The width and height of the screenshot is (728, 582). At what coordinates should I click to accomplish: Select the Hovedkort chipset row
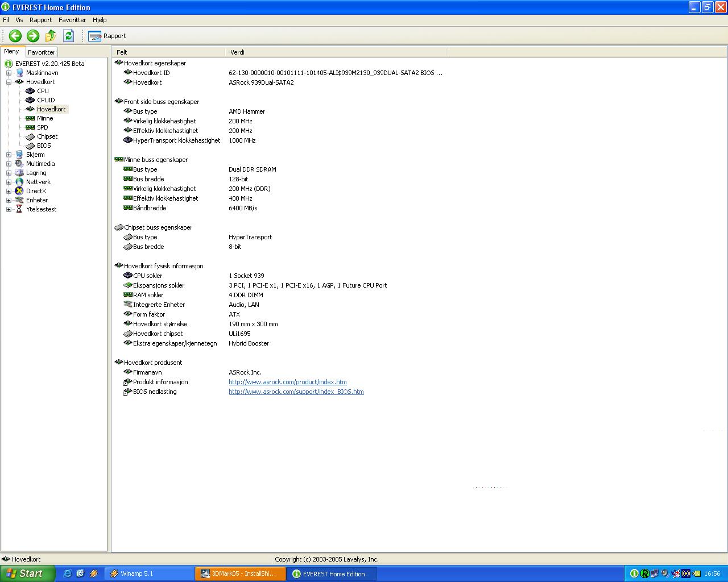[279, 334]
